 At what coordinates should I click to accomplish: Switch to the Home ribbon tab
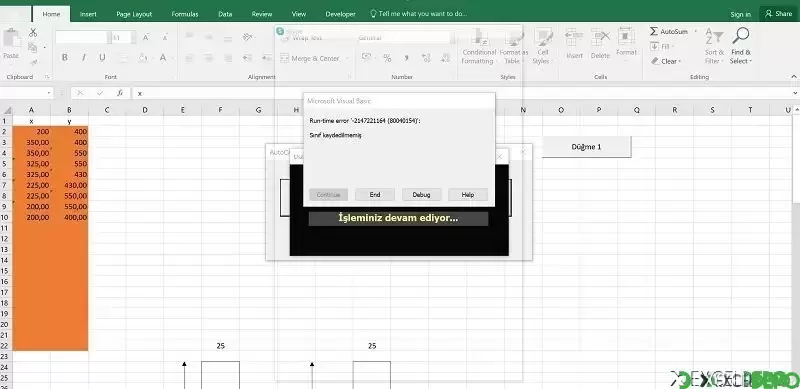51,14
